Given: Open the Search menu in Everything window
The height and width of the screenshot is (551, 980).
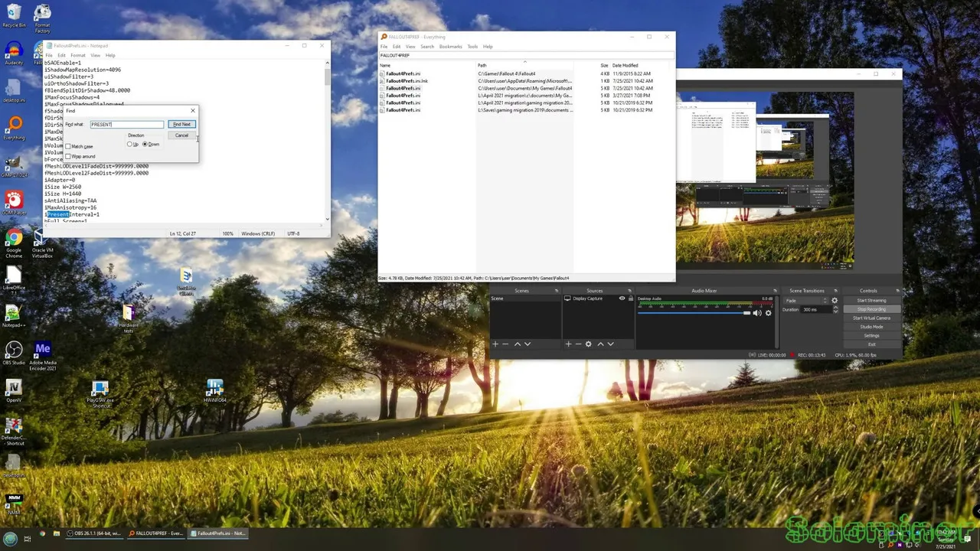Looking at the screenshot, I should 426,47.
